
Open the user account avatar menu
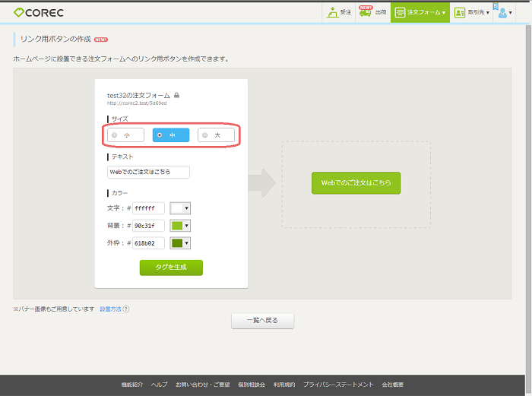coord(502,13)
